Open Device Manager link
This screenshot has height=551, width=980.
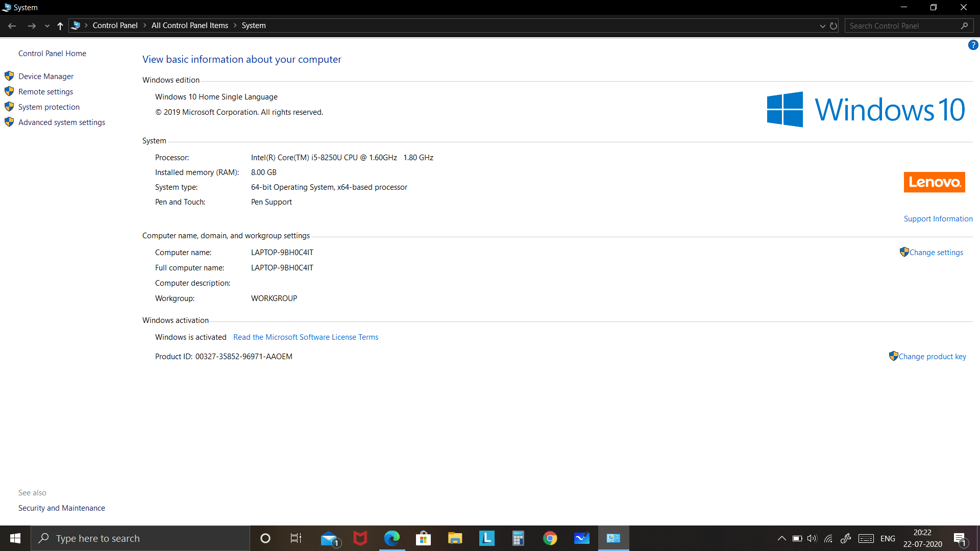coord(46,77)
